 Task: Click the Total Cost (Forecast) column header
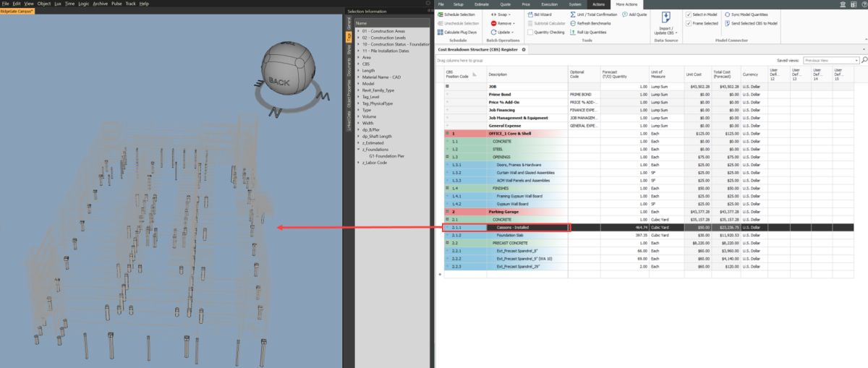coord(726,74)
